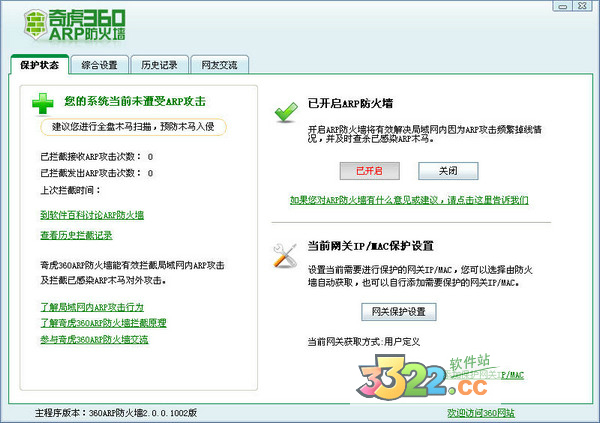This screenshot has width=600, height=423.
Task: Close the ARP firewall window
Action: 582,6
